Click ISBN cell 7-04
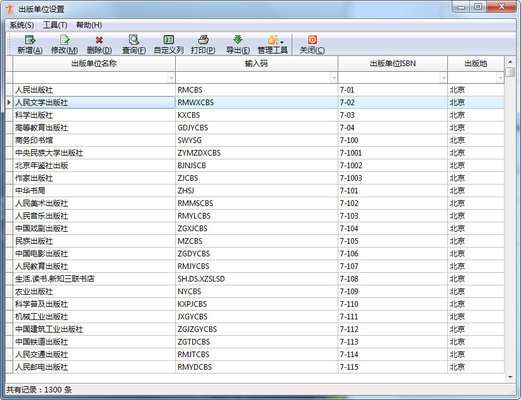 [x=392, y=128]
